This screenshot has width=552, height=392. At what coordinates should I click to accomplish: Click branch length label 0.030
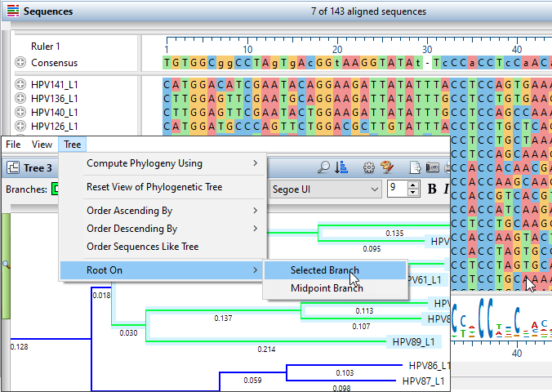(128, 333)
